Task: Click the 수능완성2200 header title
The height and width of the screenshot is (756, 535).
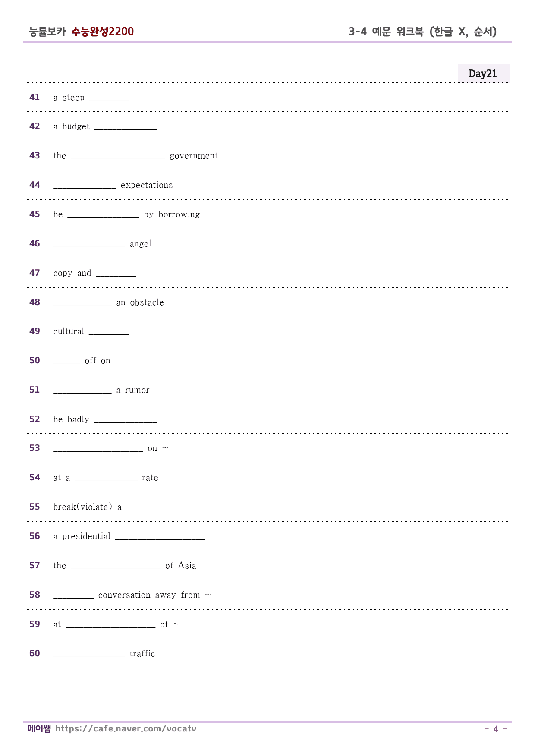Action: (x=103, y=31)
